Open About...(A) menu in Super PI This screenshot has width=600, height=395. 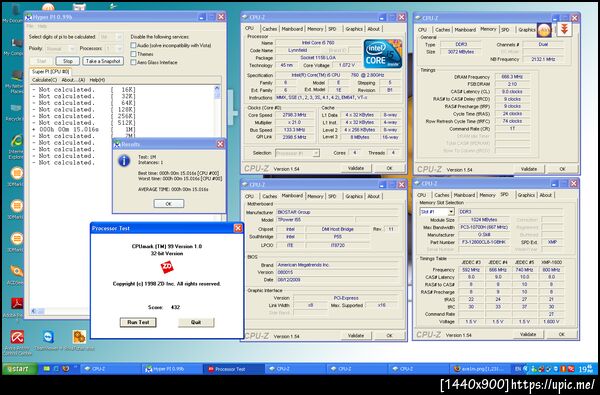tap(73, 80)
